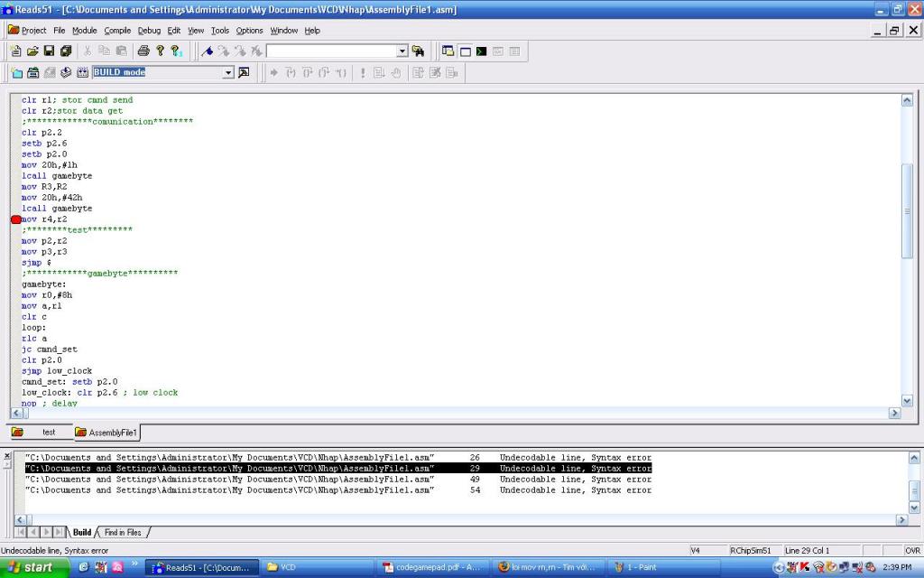
Task: Open the Debug menu
Action: point(149,30)
